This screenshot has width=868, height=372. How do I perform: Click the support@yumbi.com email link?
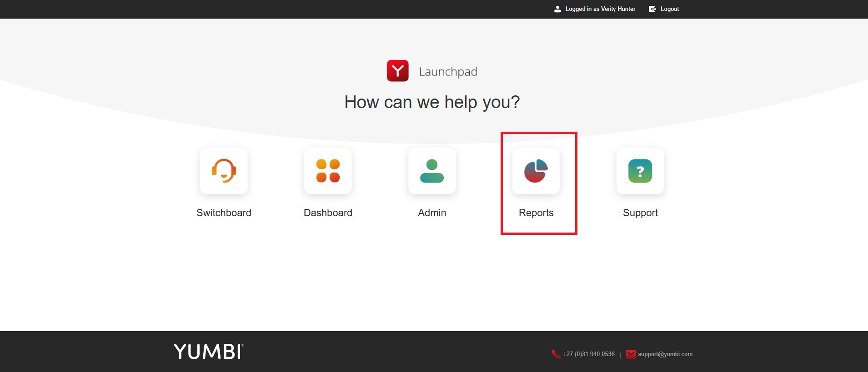665,354
